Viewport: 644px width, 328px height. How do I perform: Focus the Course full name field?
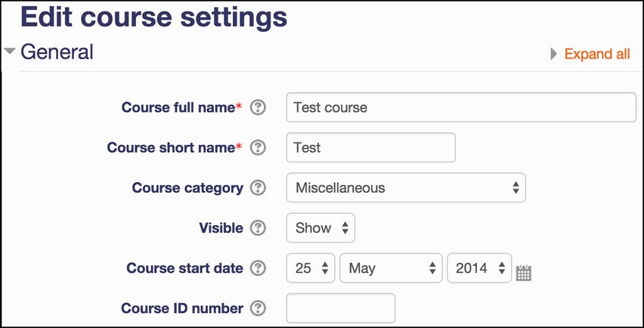point(461,107)
